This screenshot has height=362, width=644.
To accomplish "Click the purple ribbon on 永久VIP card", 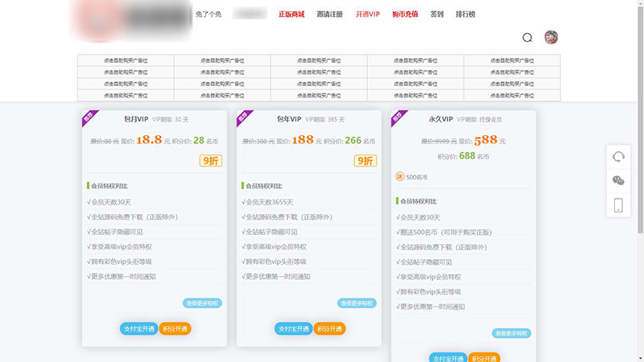I will [x=398, y=117].
